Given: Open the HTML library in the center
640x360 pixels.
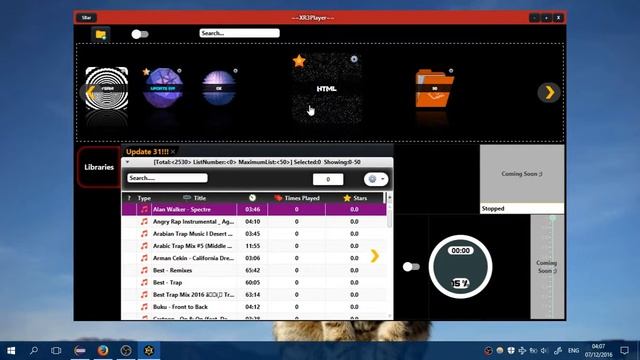Looking at the screenshot, I should 327,89.
